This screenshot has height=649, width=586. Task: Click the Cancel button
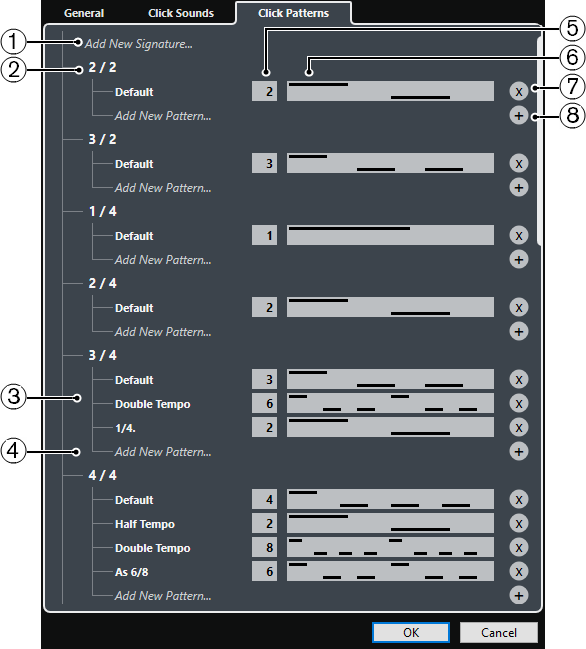pyautogui.click(x=499, y=632)
